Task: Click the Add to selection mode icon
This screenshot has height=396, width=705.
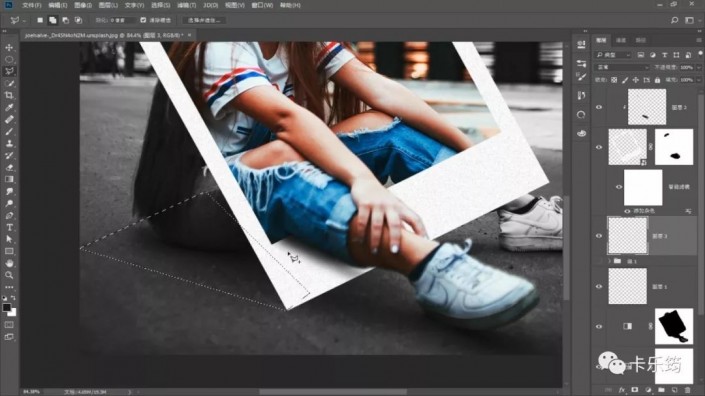Action: click(53, 20)
